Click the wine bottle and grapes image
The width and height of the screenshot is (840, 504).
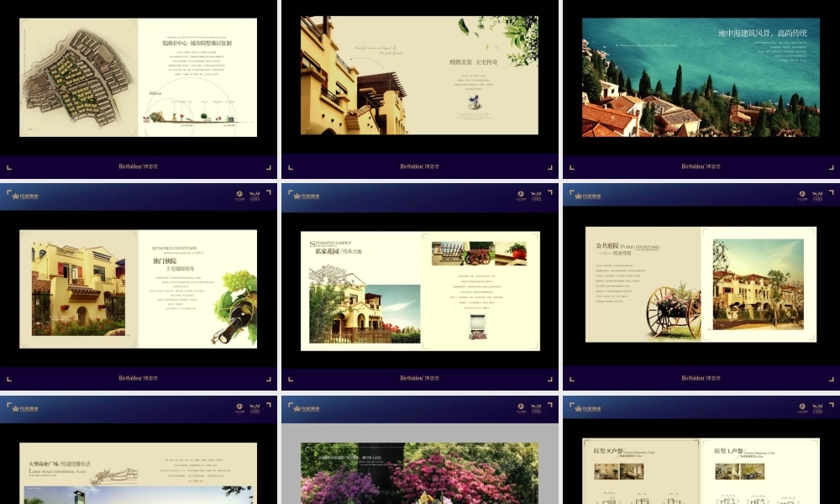235,308
